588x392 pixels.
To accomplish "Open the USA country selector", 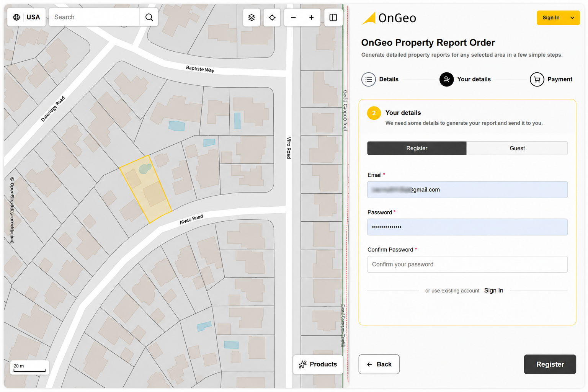I will [27, 17].
